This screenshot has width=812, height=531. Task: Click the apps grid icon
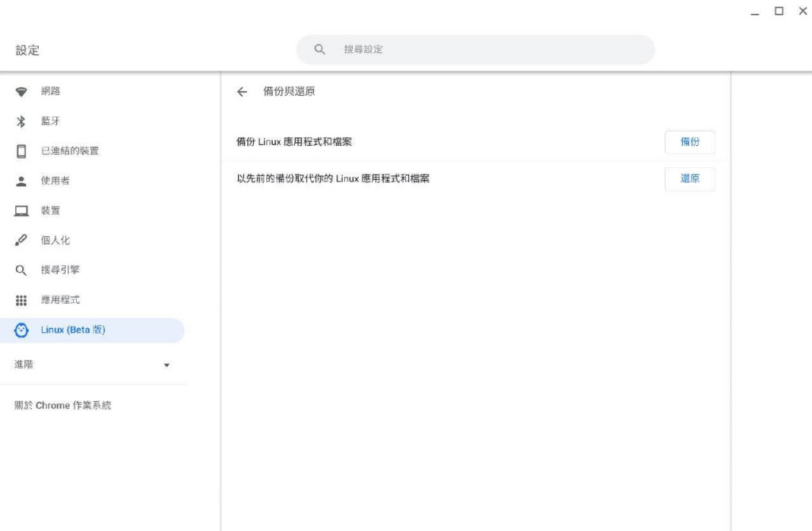(21, 300)
